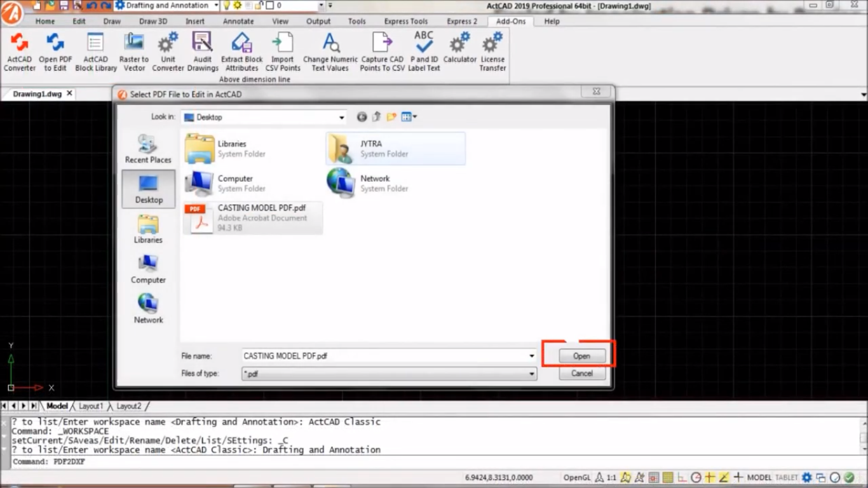This screenshot has width=868, height=488.
Task: Select the CASTING MODEL PDF.pdf file
Action: pos(253,217)
